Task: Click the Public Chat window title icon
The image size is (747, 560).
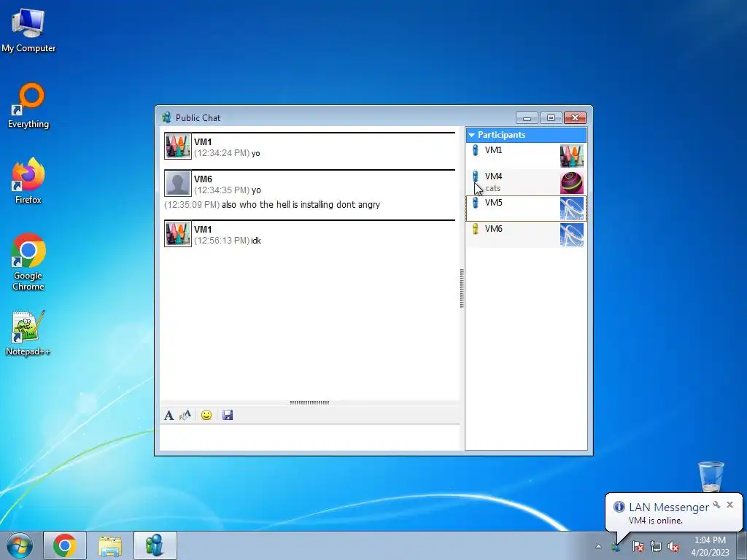Action: coord(166,117)
